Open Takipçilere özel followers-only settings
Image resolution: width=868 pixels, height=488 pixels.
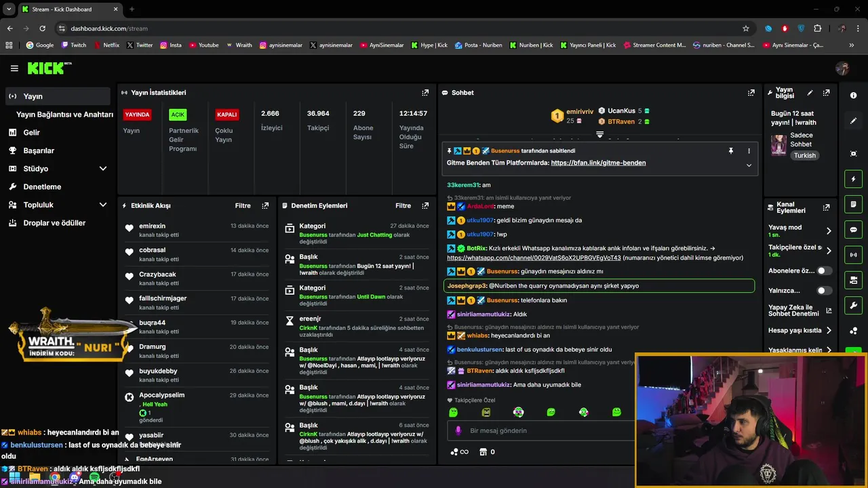[x=800, y=251]
